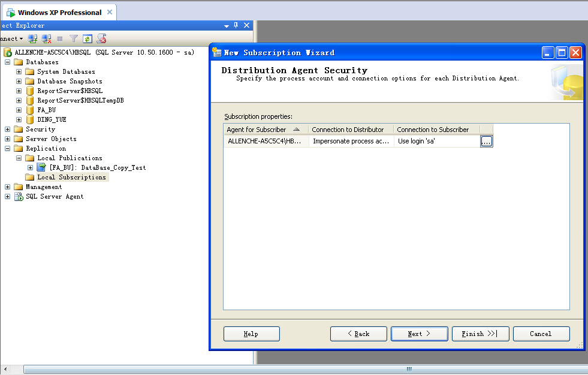Click the Finish button
The width and height of the screenshot is (588, 375).
[480, 334]
